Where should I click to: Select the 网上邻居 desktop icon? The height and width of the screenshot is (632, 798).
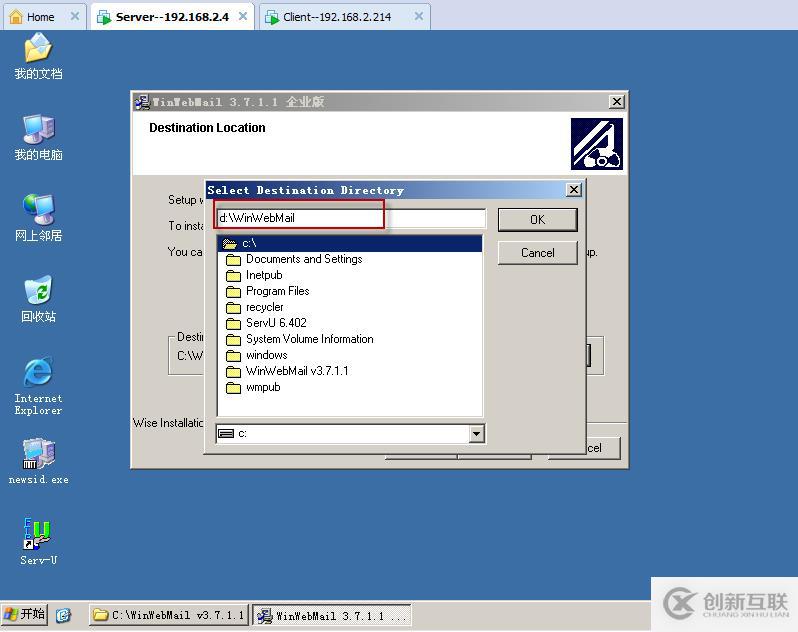click(38, 218)
